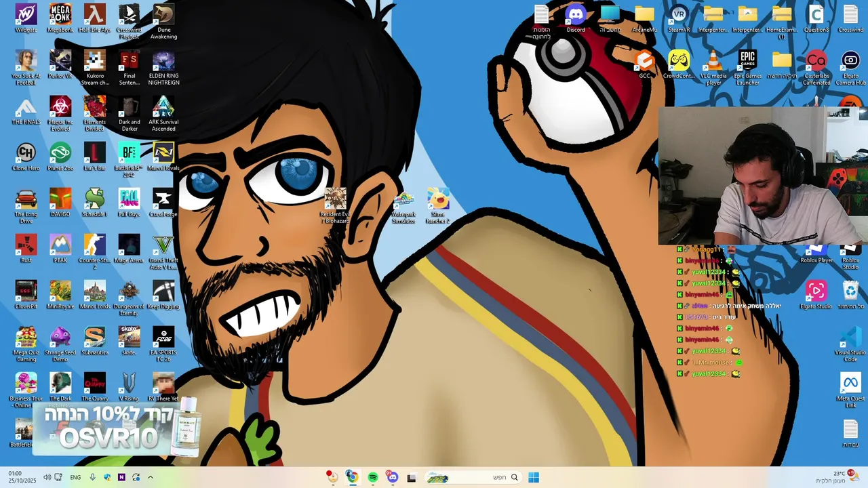Launch Roblox Studio desktop shortcut
868x488 pixels.
click(x=850, y=258)
